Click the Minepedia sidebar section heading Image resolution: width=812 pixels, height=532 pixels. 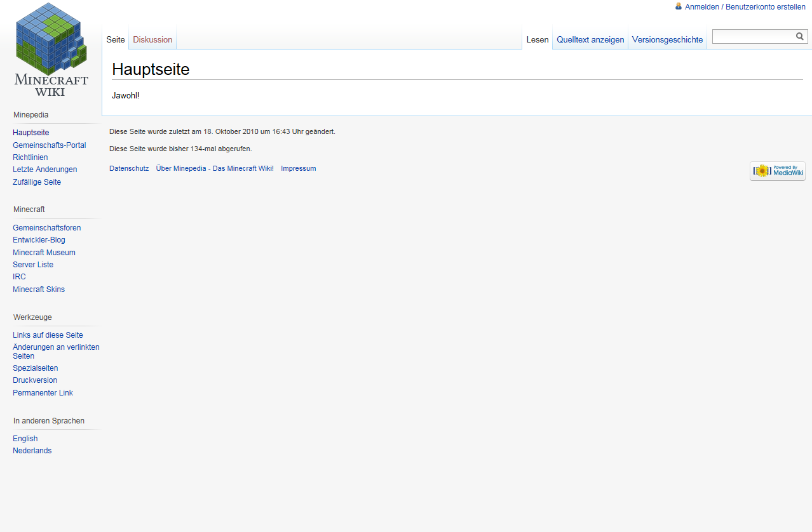pos(31,115)
